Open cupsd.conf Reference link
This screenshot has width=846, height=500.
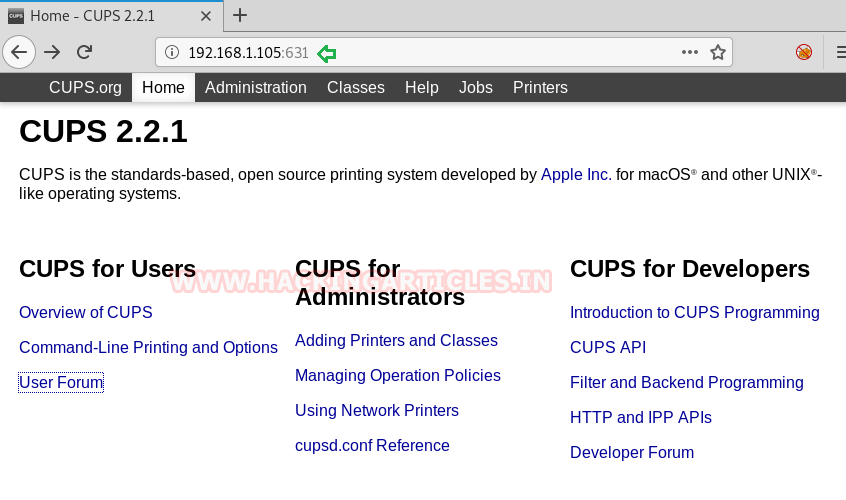point(372,446)
